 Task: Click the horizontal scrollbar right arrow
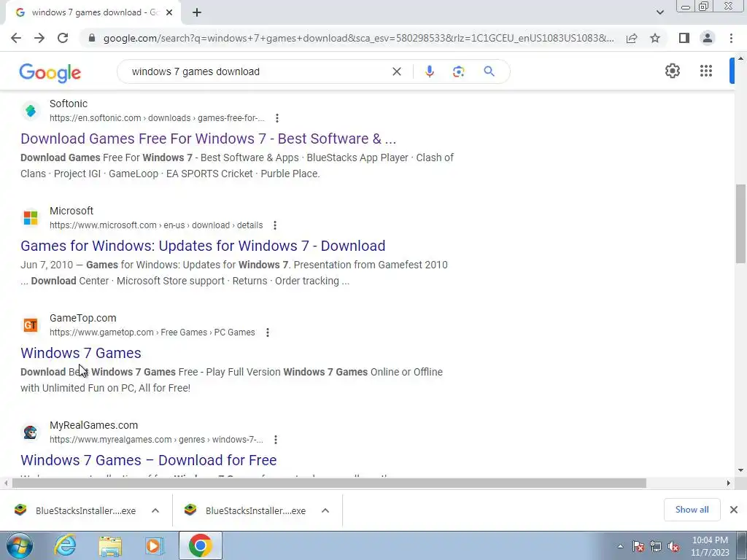pos(729,483)
